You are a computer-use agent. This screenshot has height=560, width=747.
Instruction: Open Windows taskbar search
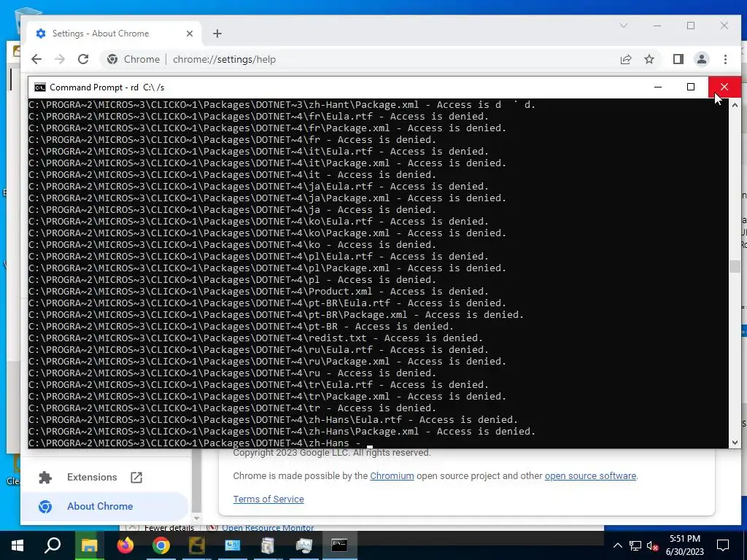click(x=53, y=545)
